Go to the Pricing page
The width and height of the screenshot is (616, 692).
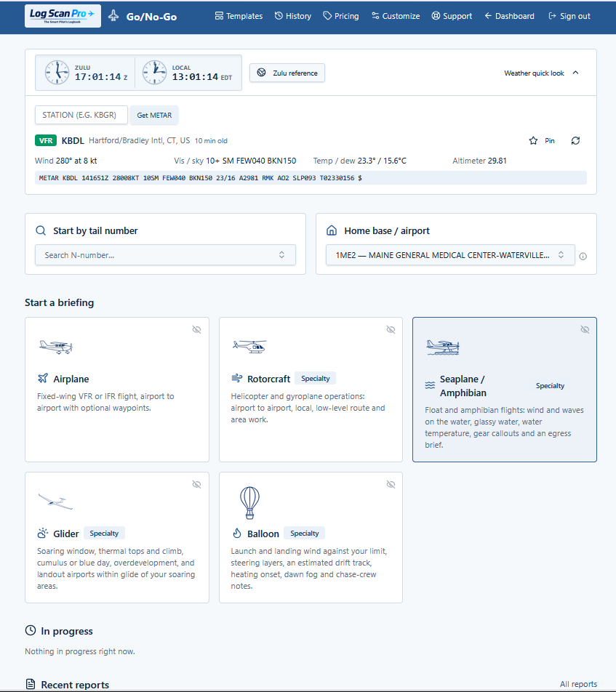pyautogui.click(x=341, y=16)
